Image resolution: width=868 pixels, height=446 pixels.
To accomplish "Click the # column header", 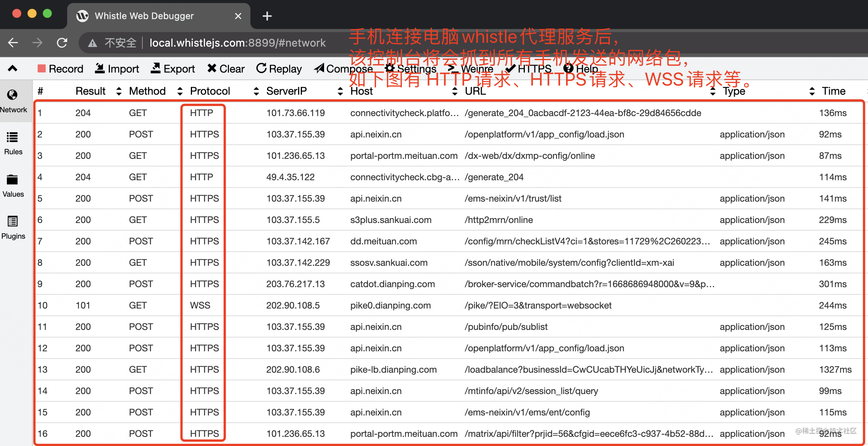I will [40, 91].
